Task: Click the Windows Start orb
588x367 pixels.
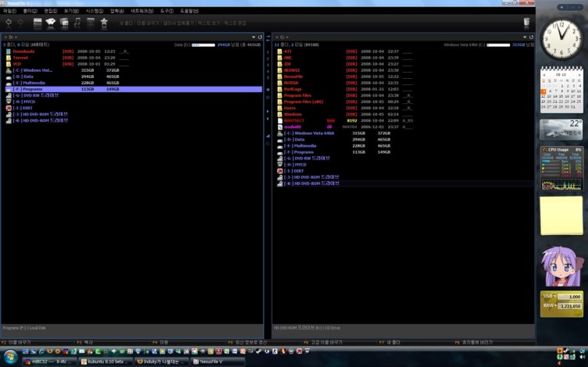Action: 10,357
